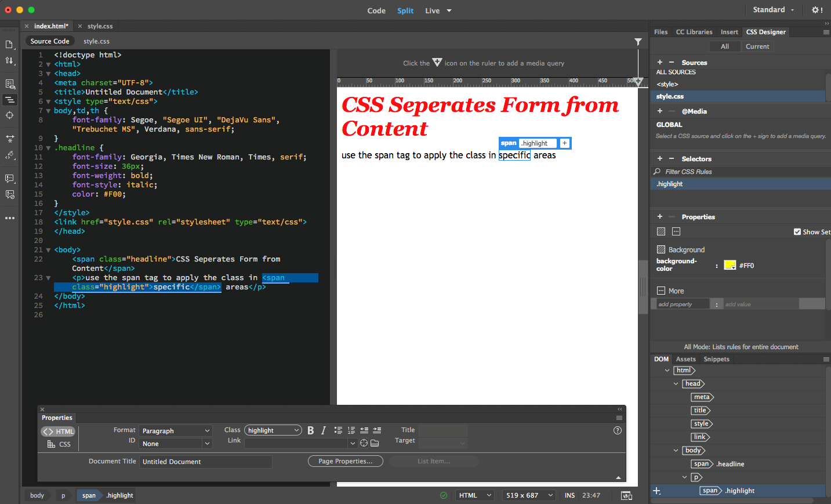Click the Bold formatting icon
The image size is (831, 504).
pyautogui.click(x=310, y=430)
